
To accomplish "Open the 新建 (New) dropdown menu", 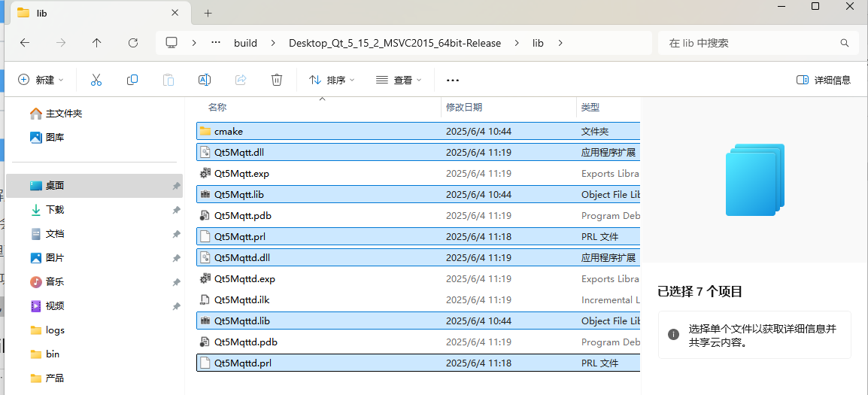I will pyautogui.click(x=41, y=80).
